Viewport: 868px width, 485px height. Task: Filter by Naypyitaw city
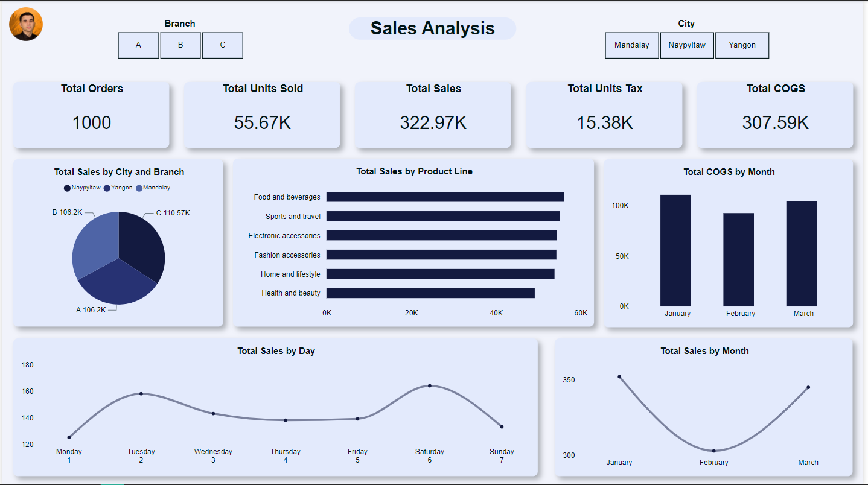pyautogui.click(x=687, y=45)
